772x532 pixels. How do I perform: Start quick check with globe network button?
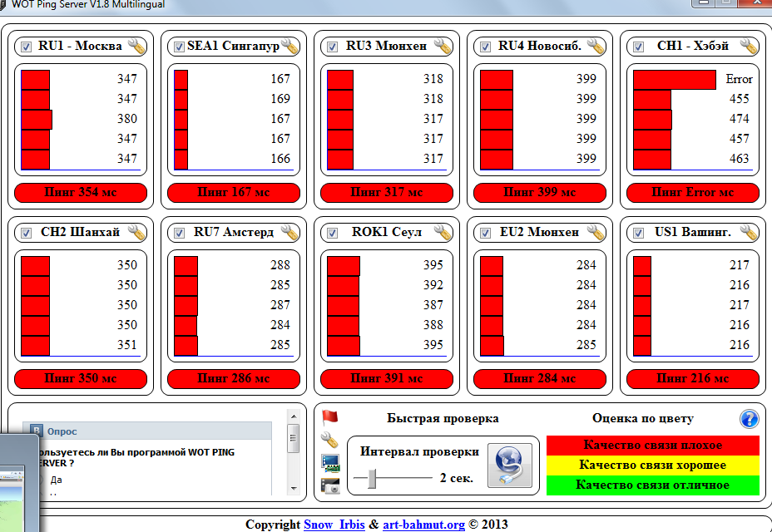tap(510, 465)
